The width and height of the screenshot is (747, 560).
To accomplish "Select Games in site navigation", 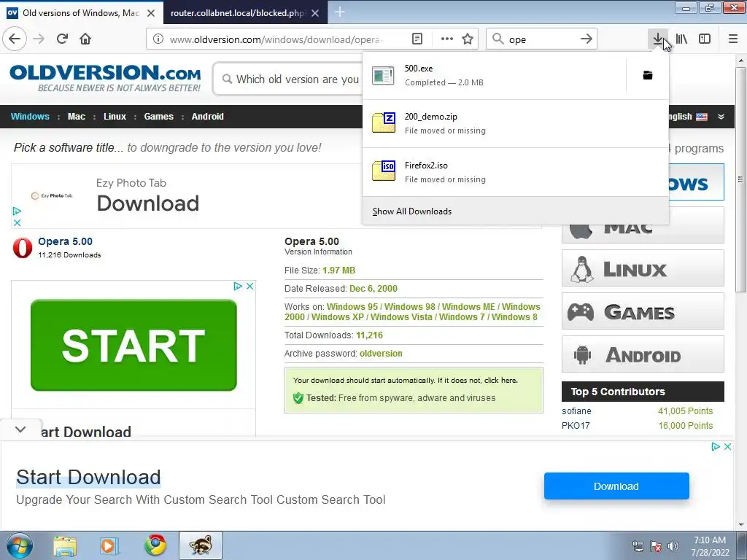I will (158, 117).
